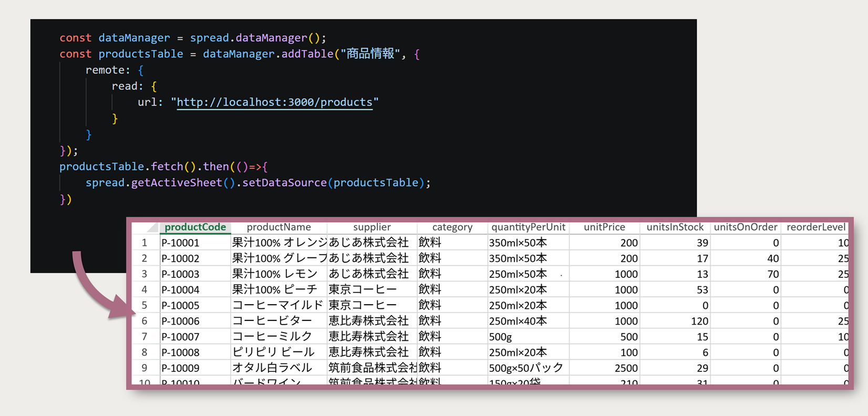Click the select-all corner of the sheet

point(146,227)
